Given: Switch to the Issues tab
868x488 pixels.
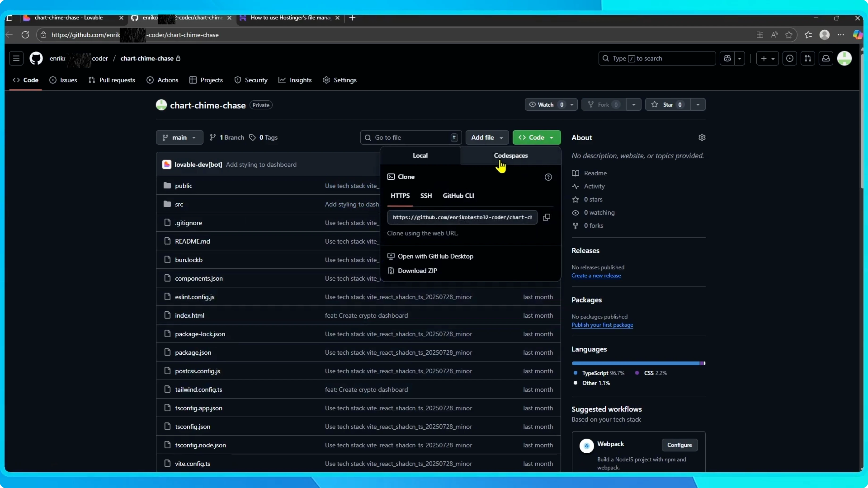Looking at the screenshot, I should tap(63, 80).
